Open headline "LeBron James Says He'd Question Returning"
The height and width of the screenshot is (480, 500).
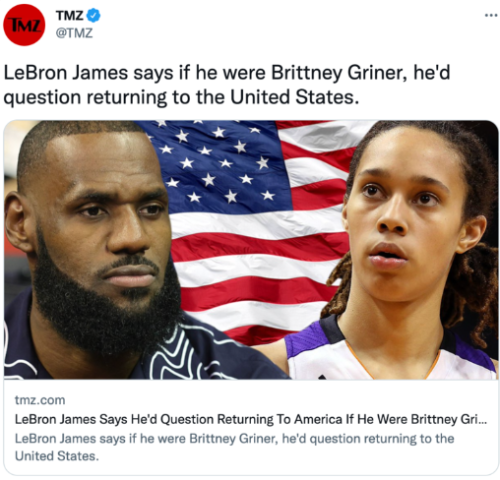click(x=251, y=419)
